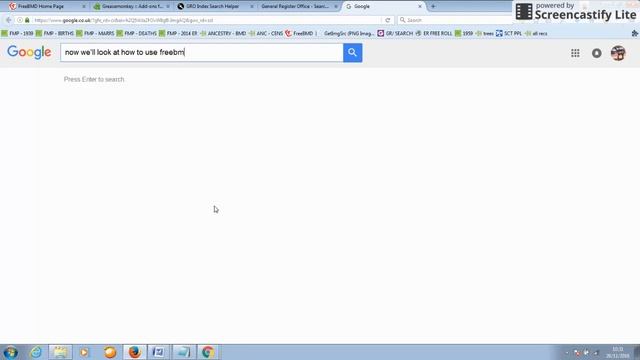Open the Windows Start menu
Screen dimensions: 640x360
(x=11, y=352)
